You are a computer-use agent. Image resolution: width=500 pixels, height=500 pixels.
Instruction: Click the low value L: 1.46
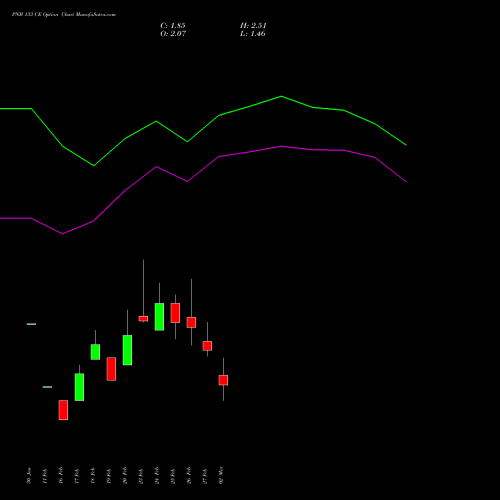(x=253, y=34)
